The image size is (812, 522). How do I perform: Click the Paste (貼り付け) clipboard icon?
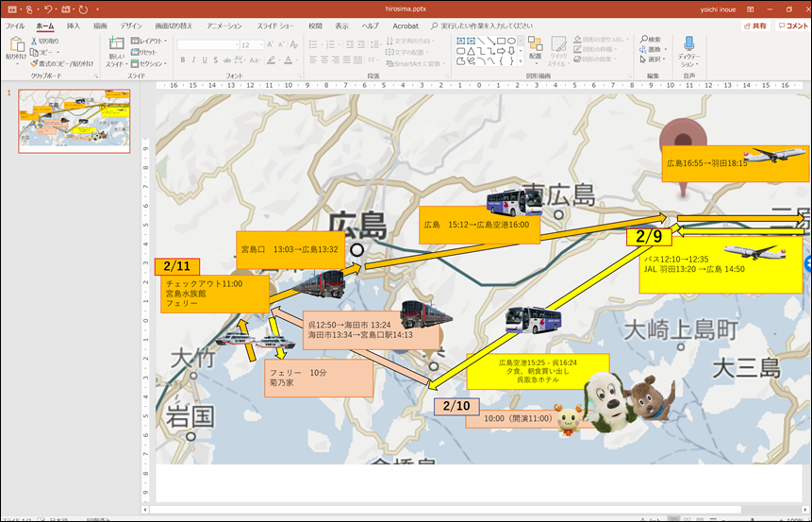click(16, 44)
